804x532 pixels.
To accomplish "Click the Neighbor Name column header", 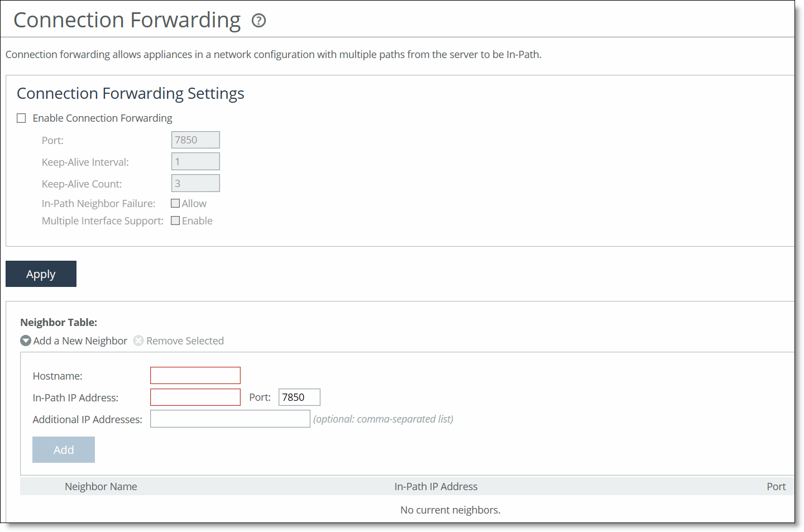I will point(100,486).
